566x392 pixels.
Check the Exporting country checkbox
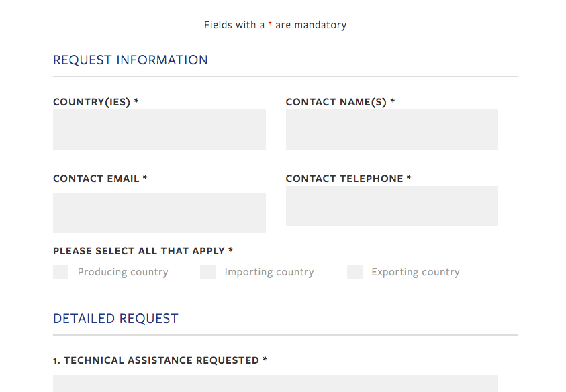(354, 272)
